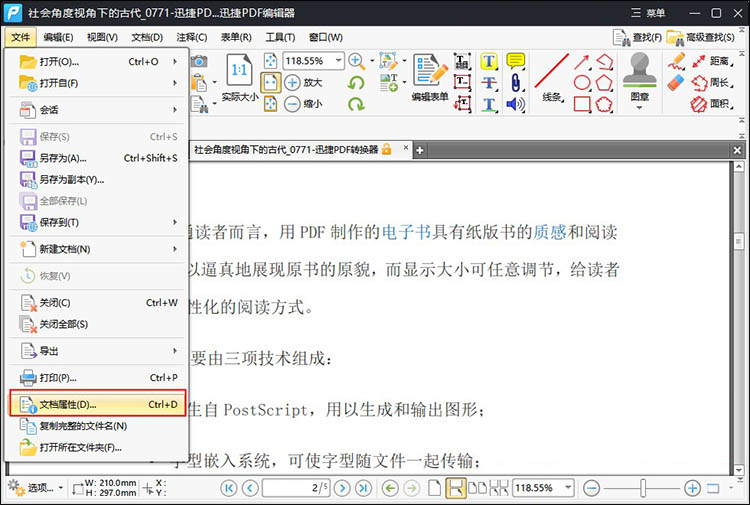750x505 pixels.
Task: Click the 缩小 zoom out button
Action: pos(303,103)
